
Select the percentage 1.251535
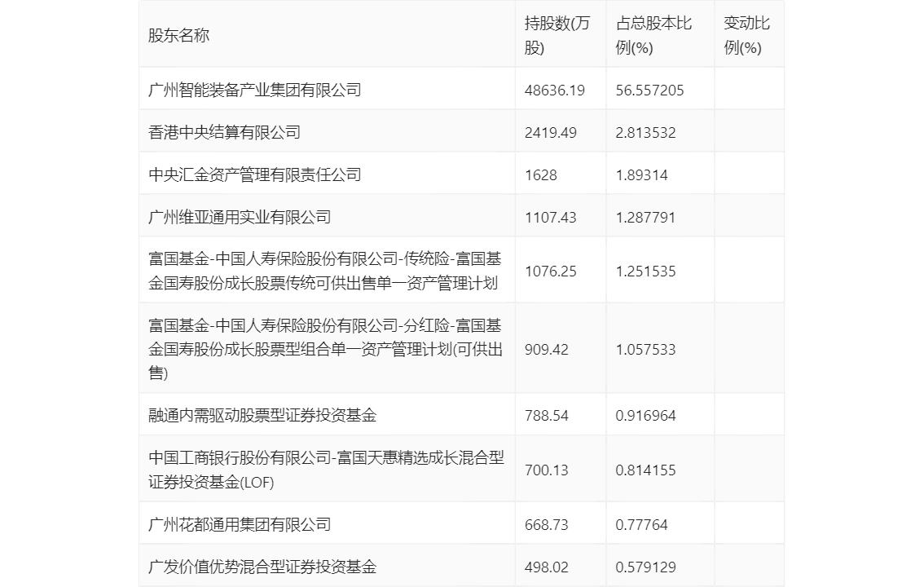pyautogui.click(x=645, y=271)
